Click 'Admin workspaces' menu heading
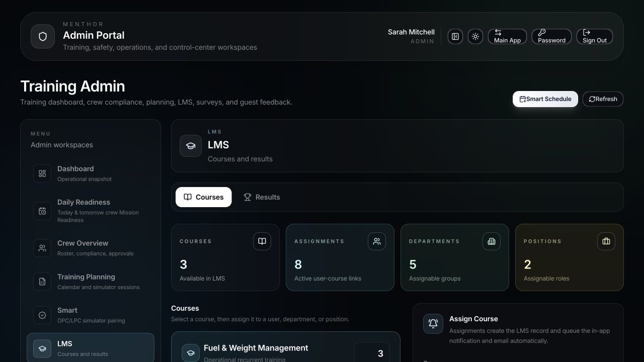 pyautogui.click(x=62, y=145)
